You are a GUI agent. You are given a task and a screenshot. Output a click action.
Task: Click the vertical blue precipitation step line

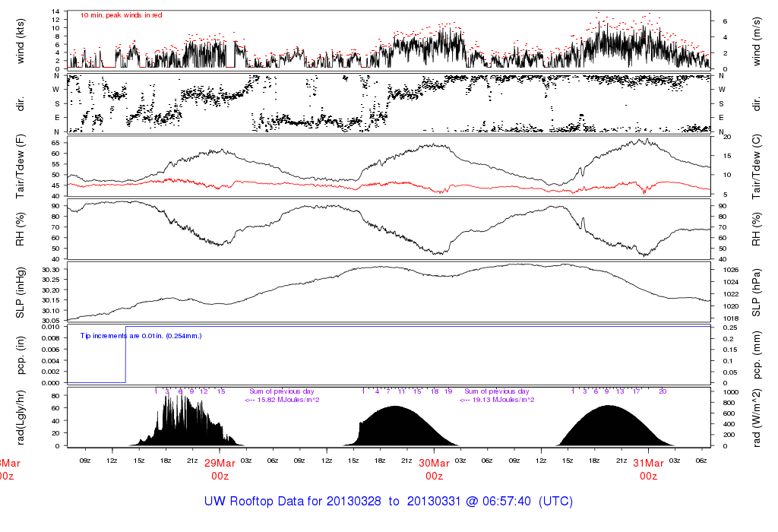point(125,355)
